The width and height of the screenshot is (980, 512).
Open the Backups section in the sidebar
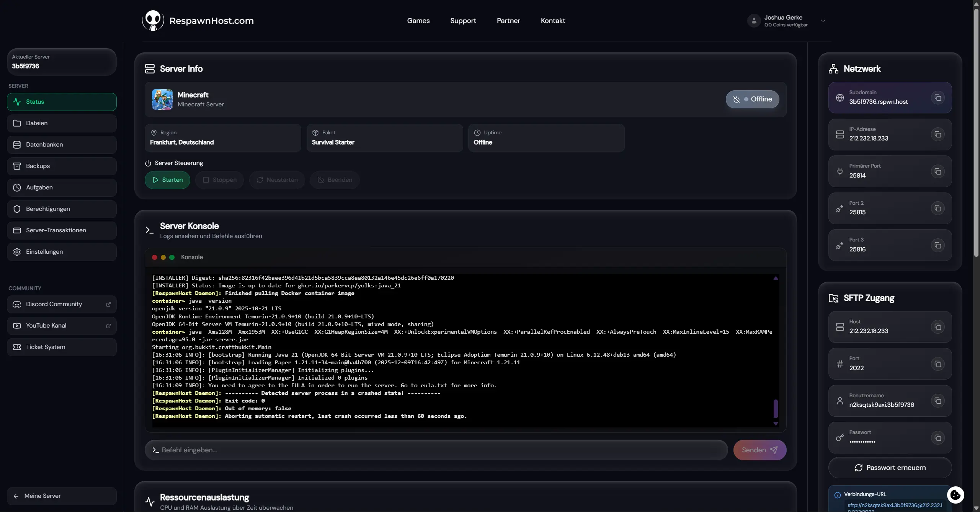(x=61, y=166)
